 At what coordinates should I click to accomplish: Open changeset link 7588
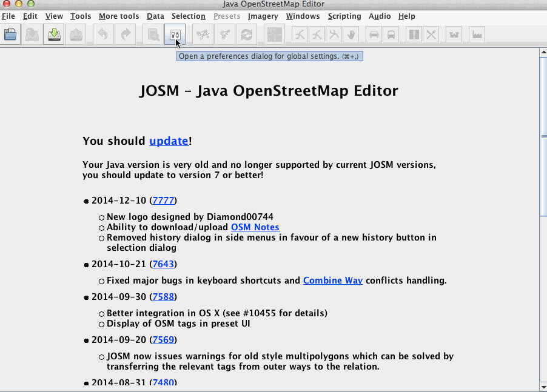click(x=163, y=297)
